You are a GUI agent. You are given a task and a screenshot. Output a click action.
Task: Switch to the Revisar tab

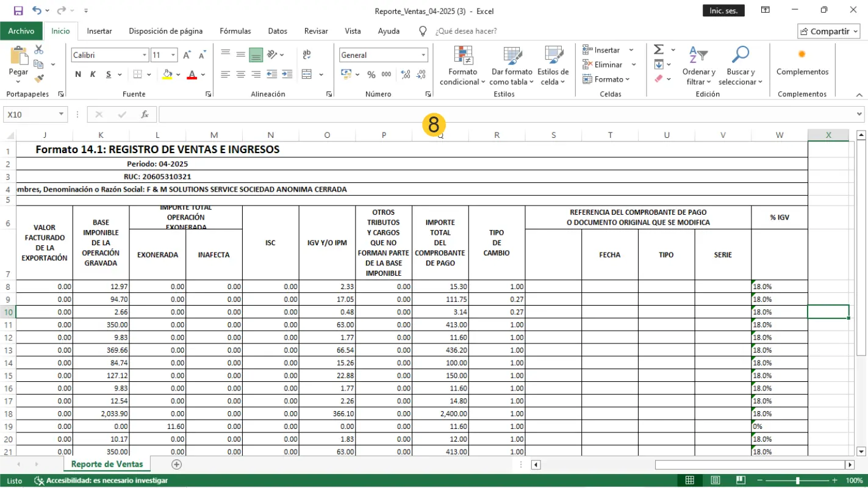click(x=316, y=31)
